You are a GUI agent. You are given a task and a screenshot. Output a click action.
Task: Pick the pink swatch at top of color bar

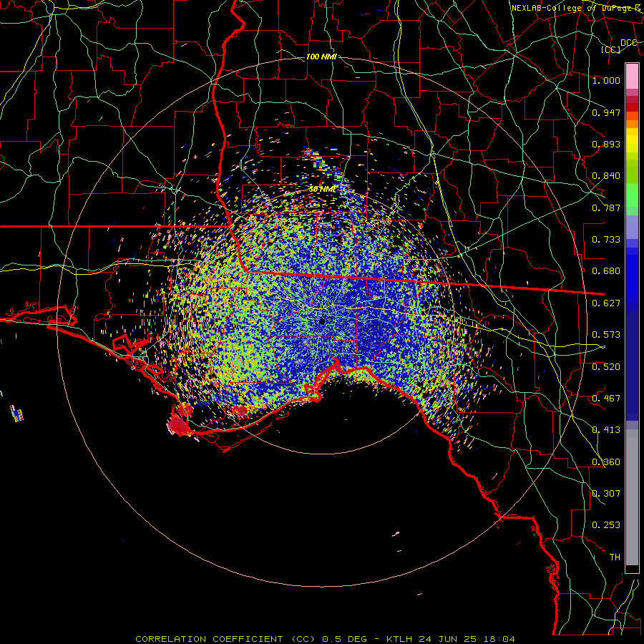[x=632, y=76]
